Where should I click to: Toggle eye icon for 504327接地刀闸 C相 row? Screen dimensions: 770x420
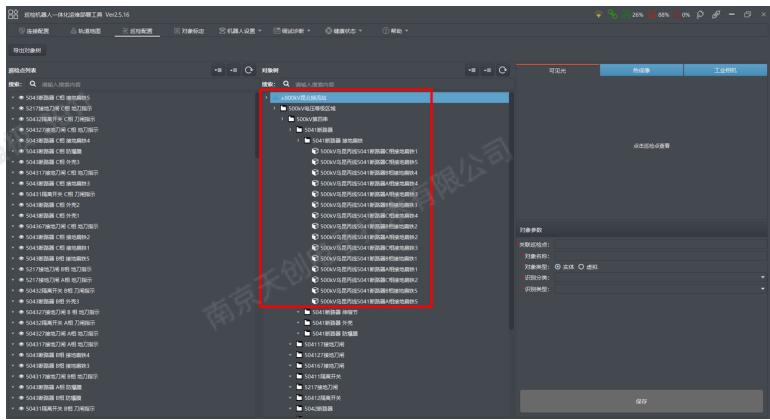pos(21,130)
